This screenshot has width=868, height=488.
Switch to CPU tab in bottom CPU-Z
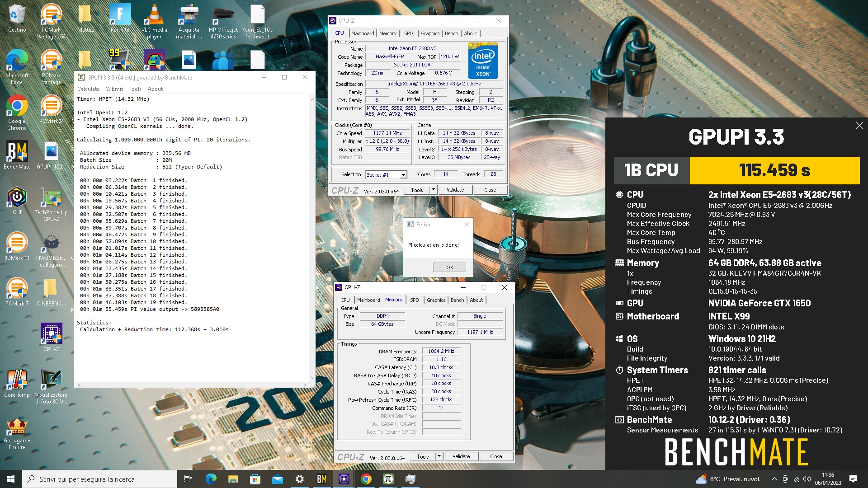[x=345, y=300]
